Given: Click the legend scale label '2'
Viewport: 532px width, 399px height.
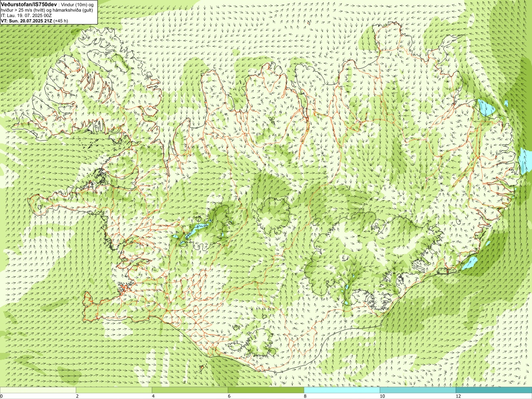Looking at the screenshot, I should pyautogui.click(x=77, y=396).
